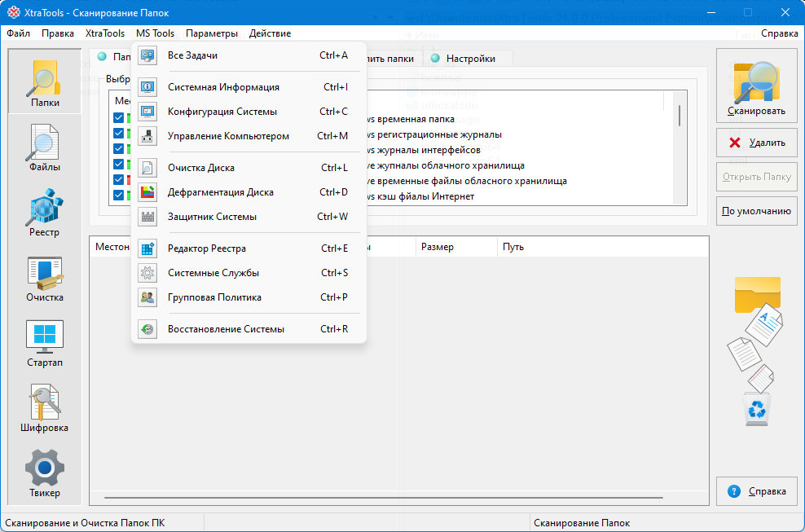Viewport: 805px width, 532px height.
Task: Open the Действие menu
Action: coord(270,33)
